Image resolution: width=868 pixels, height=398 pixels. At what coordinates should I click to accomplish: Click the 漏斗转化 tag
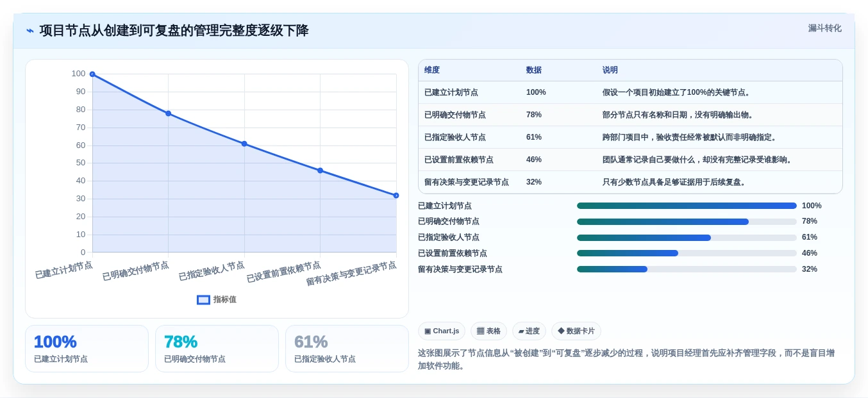tap(824, 28)
